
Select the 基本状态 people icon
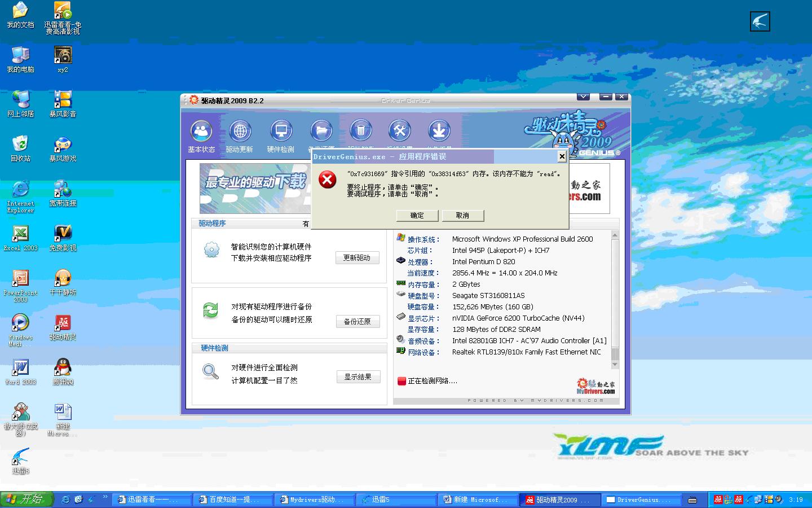click(200, 131)
